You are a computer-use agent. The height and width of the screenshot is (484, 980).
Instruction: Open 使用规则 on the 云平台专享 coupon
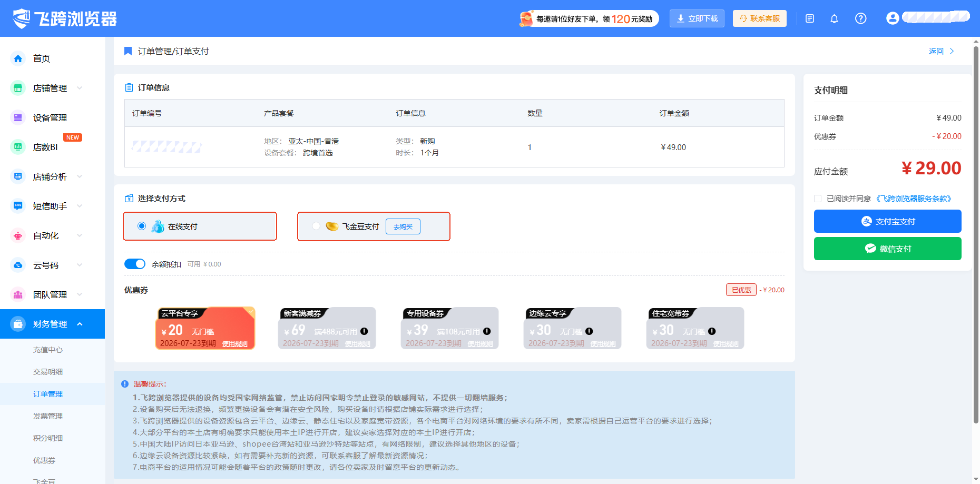coord(234,343)
